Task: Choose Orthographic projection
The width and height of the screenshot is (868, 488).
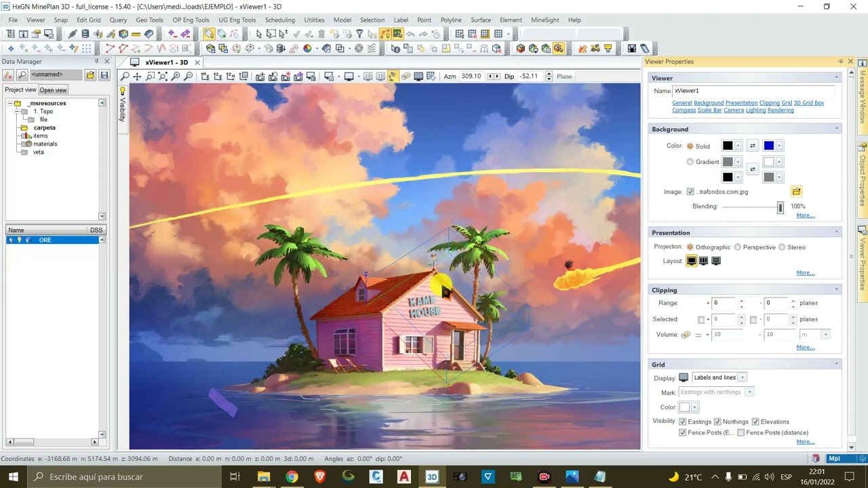Action: coord(690,247)
